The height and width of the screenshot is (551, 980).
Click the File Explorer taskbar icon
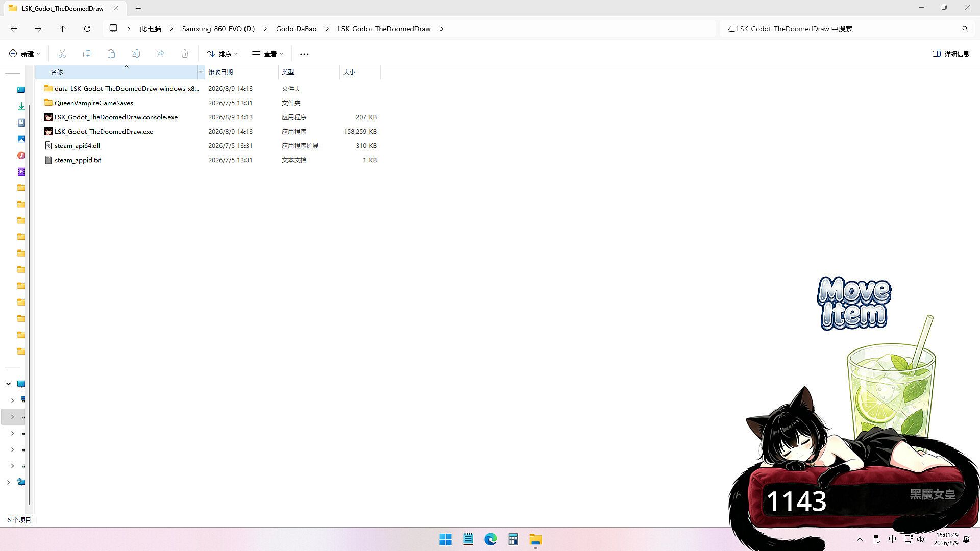(535, 539)
